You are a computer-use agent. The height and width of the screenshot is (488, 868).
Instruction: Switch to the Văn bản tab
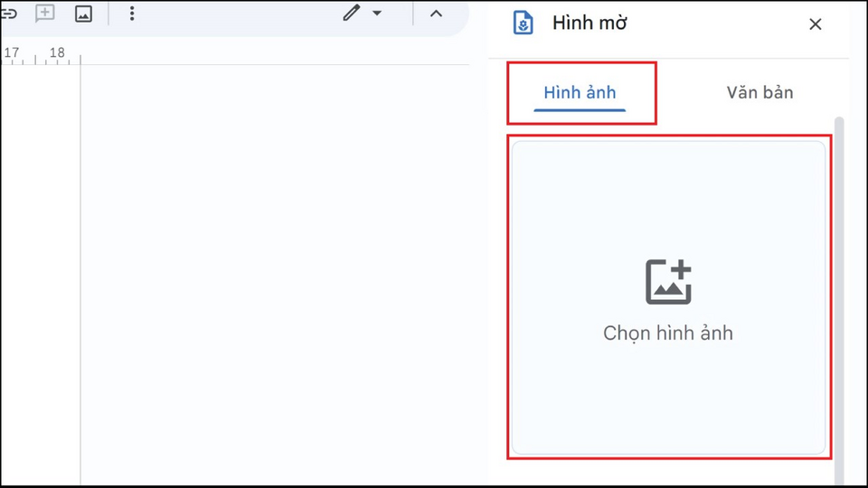[759, 92]
